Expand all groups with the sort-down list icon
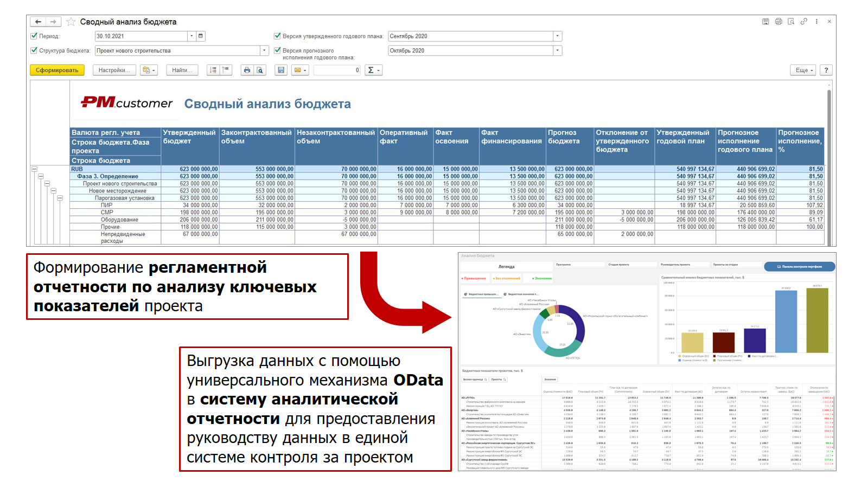The height and width of the screenshot is (488, 868). 213,70
